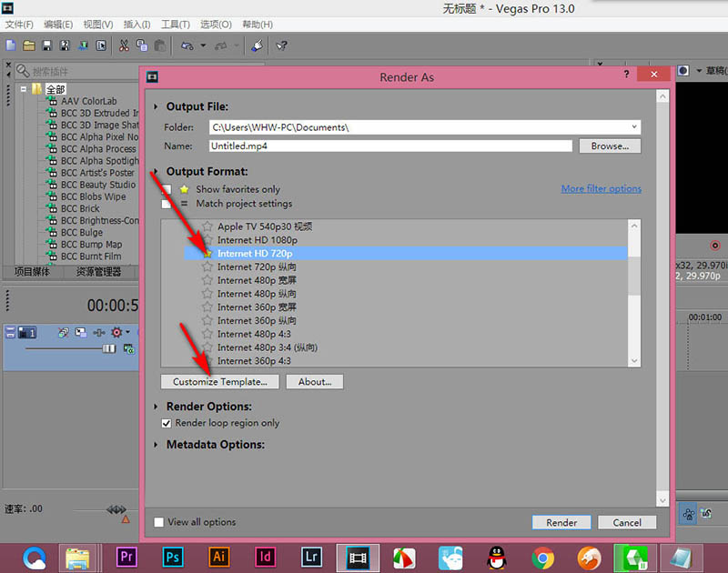This screenshot has width=728, height=573.
Task: Click the output file Name field
Action: pyautogui.click(x=390, y=146)
